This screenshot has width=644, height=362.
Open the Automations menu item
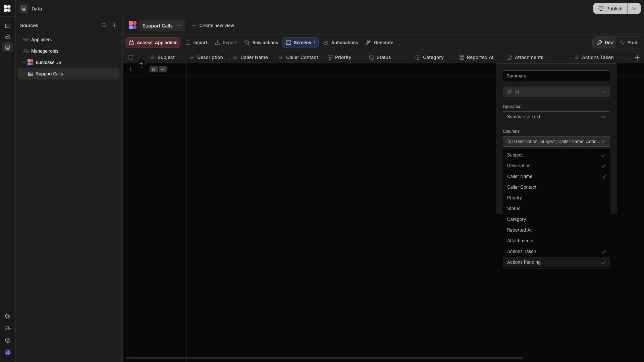pos(340,43)
